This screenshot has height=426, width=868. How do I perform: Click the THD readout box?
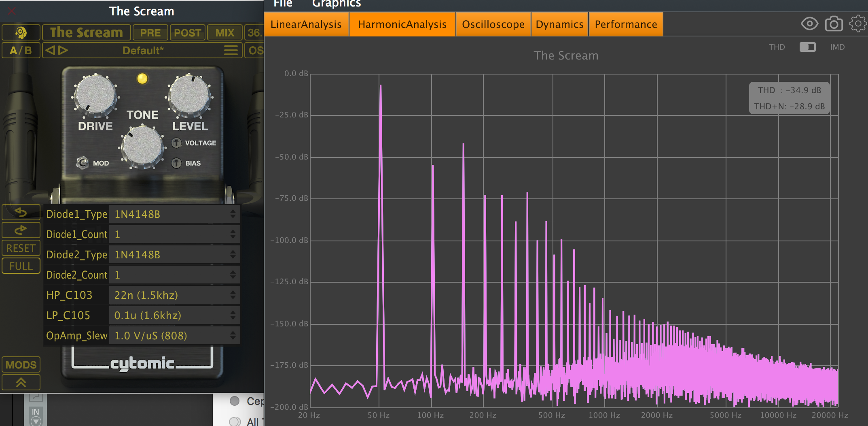[789, 98]
